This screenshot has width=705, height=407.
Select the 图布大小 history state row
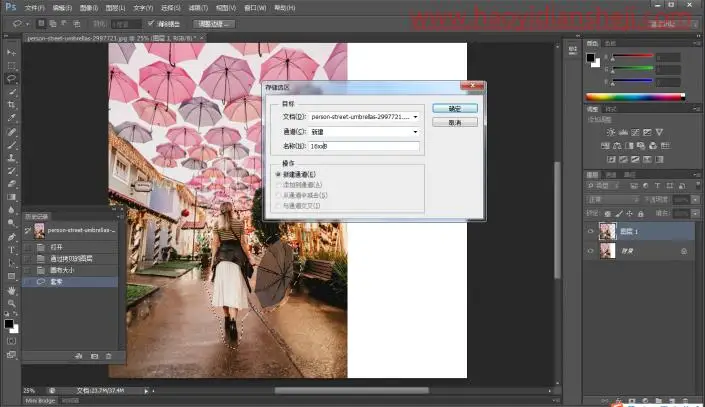click(70, 270)
